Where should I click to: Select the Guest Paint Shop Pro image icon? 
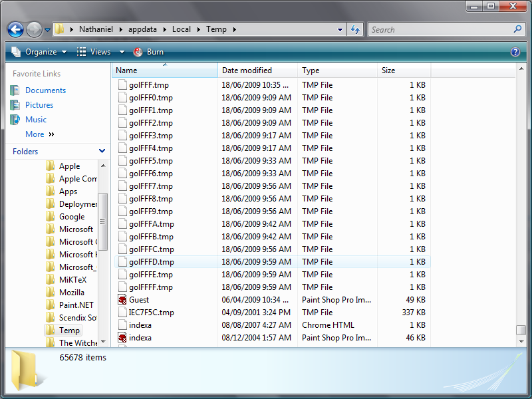[x=122, y=300]
